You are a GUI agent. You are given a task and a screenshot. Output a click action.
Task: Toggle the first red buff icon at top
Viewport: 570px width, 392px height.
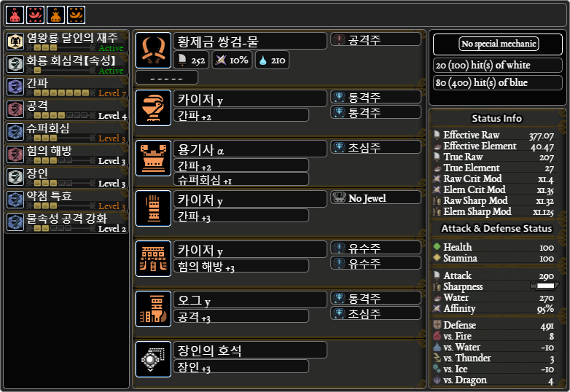[x=15, y=15]
